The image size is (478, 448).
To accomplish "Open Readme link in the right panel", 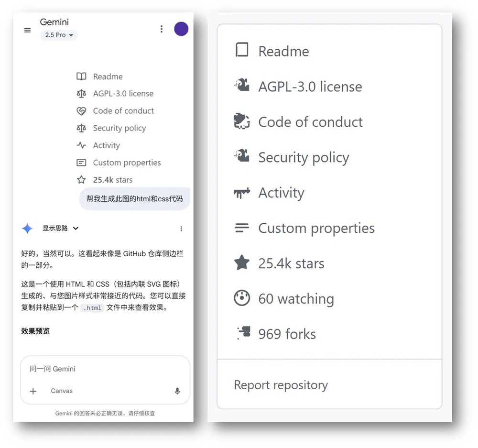I will tap(283, 51).
